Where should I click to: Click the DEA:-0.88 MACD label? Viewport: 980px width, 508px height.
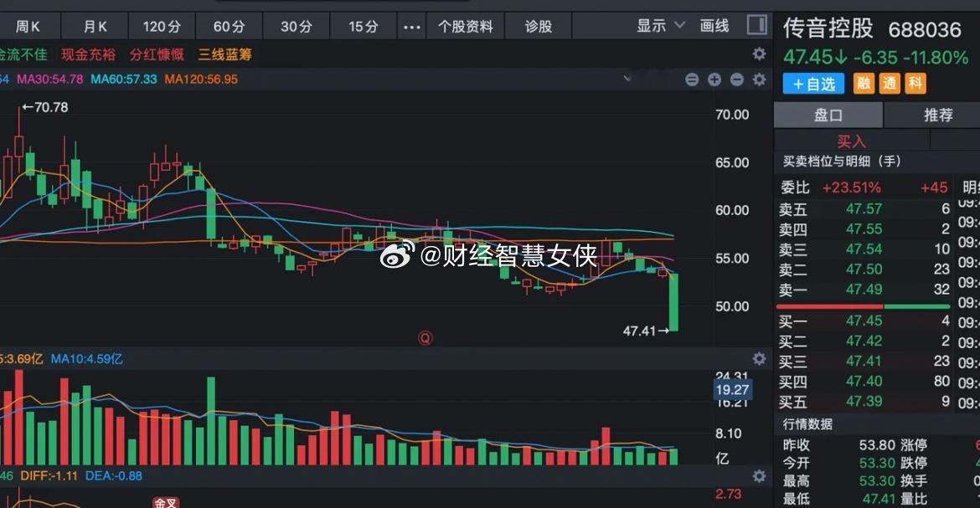click(x=114, y=476)
